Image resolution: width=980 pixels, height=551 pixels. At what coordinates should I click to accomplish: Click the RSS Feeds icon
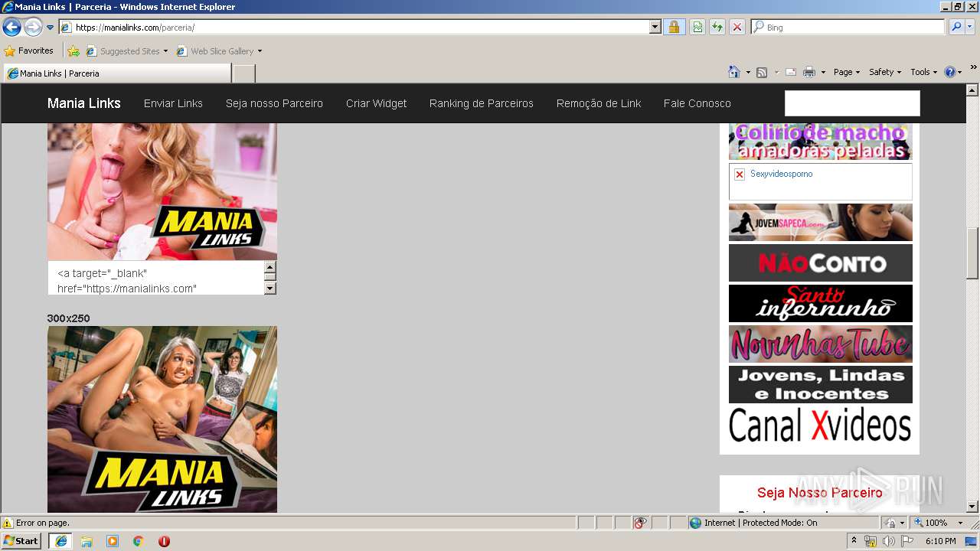(762, 72)
